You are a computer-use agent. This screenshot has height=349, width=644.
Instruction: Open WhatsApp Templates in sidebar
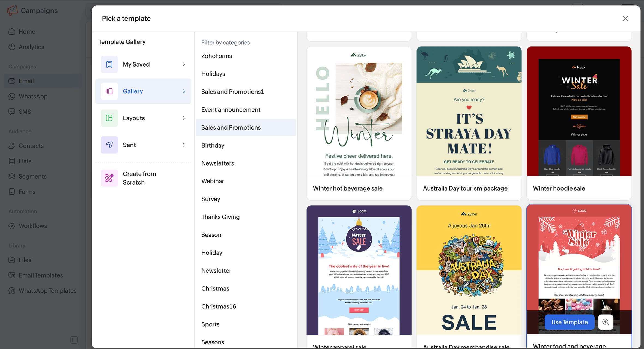pos(47,291)
